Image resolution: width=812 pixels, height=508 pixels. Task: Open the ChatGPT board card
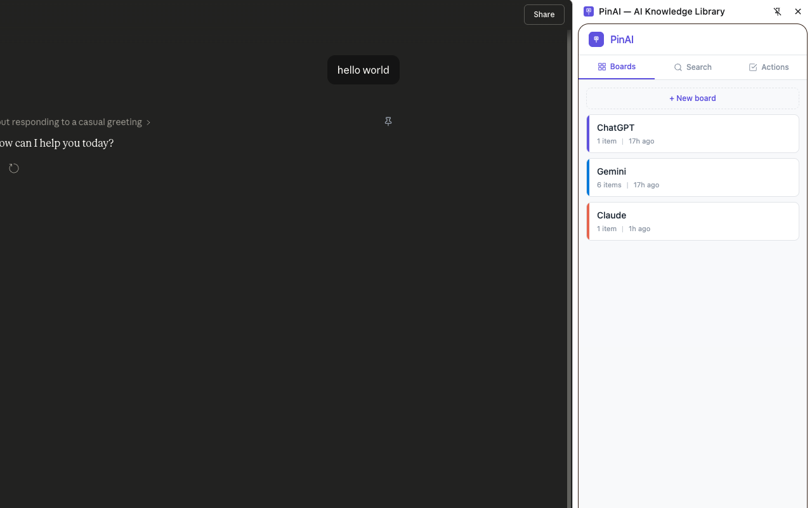[x=692, y=133]
